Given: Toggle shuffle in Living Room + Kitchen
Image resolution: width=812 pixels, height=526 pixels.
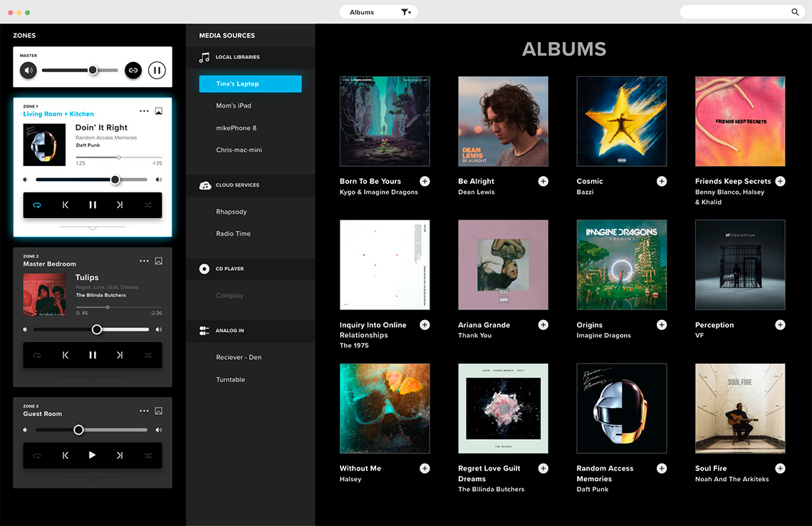Looking at the screenshot, I should pyautogui.click(x=148, y=205).
